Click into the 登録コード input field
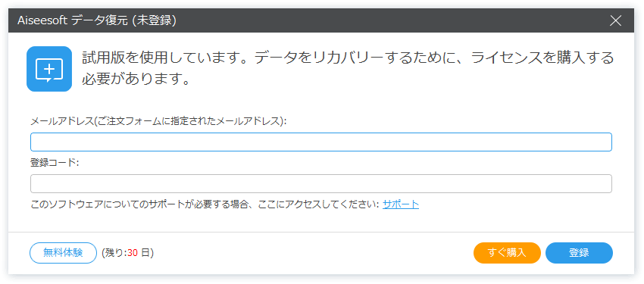Viewport: 644px width, 284px height. (321, 183)
